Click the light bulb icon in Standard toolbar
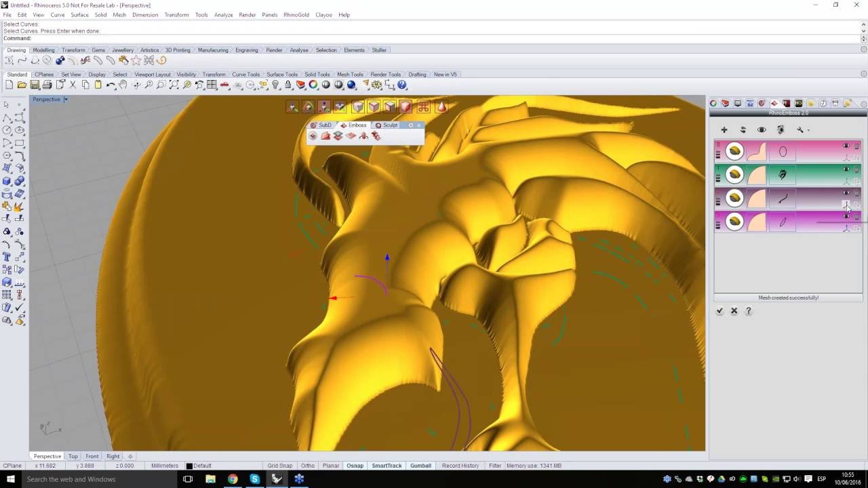 (275, 85)
